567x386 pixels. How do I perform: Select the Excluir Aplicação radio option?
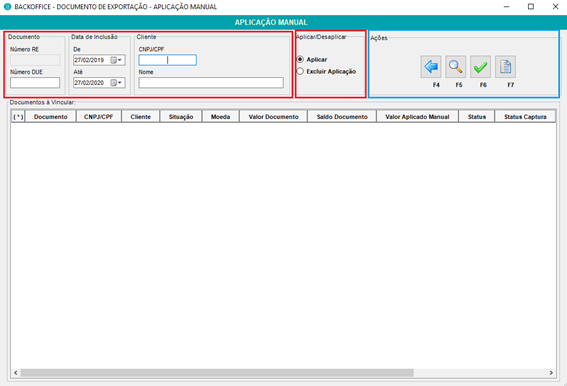[300, 71]
